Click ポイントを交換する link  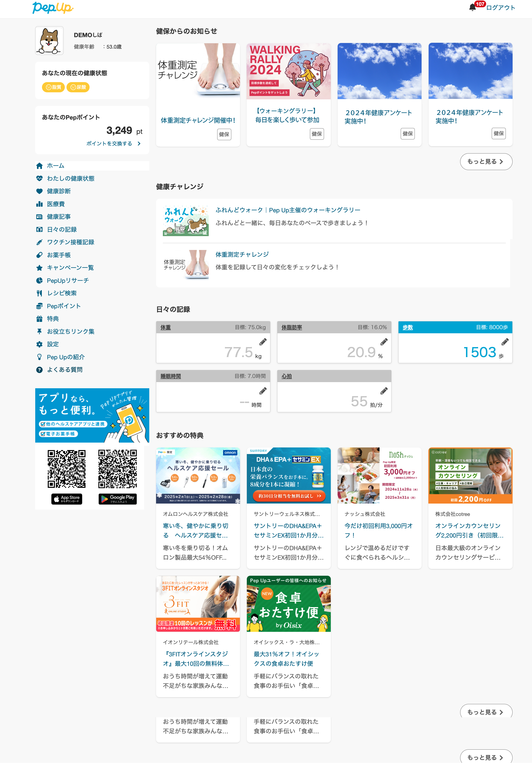[x=114, y=144]
